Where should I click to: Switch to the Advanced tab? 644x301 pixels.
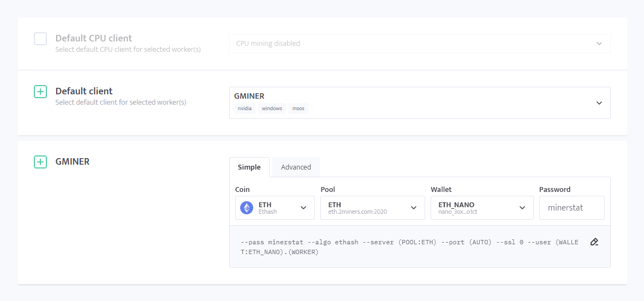[x=296, y=167]
